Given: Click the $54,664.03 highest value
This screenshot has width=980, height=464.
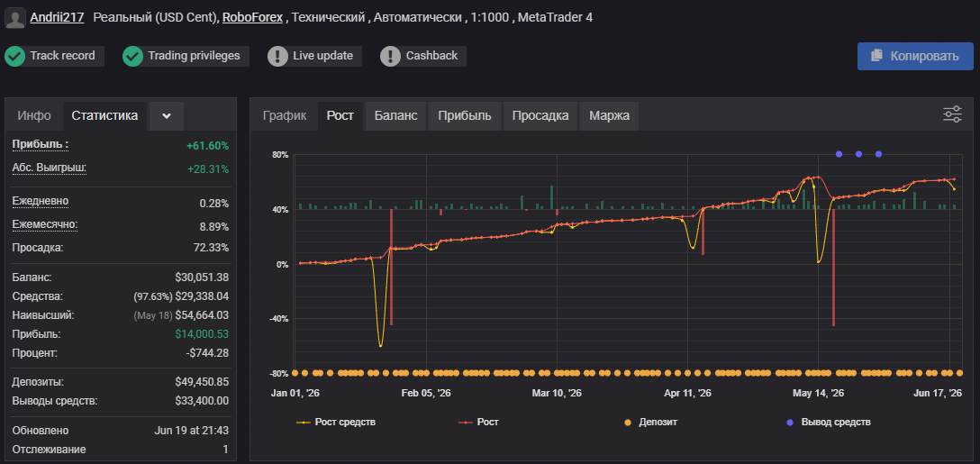Looking at the screenshot, I should point(202,315).
